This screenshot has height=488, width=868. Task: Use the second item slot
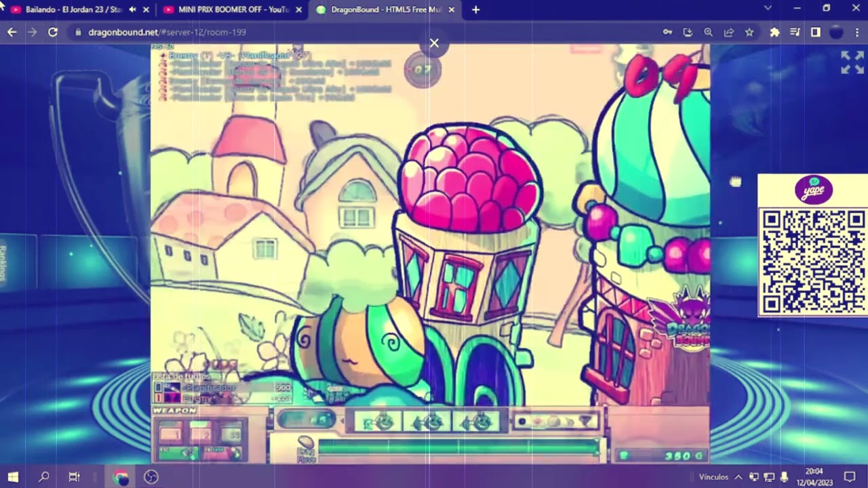[427, 422]
